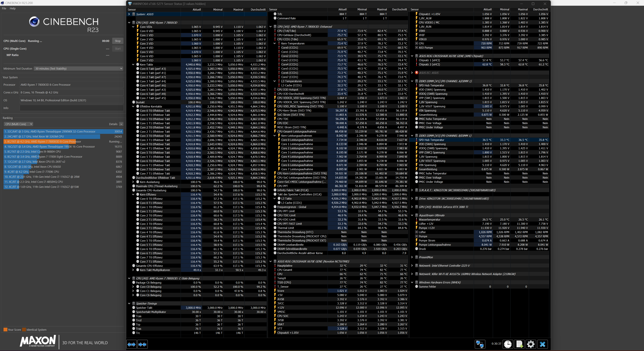Click the shrink columns inward arrows icon
Screen dimensions: 644x351
(x=142, y=344)
